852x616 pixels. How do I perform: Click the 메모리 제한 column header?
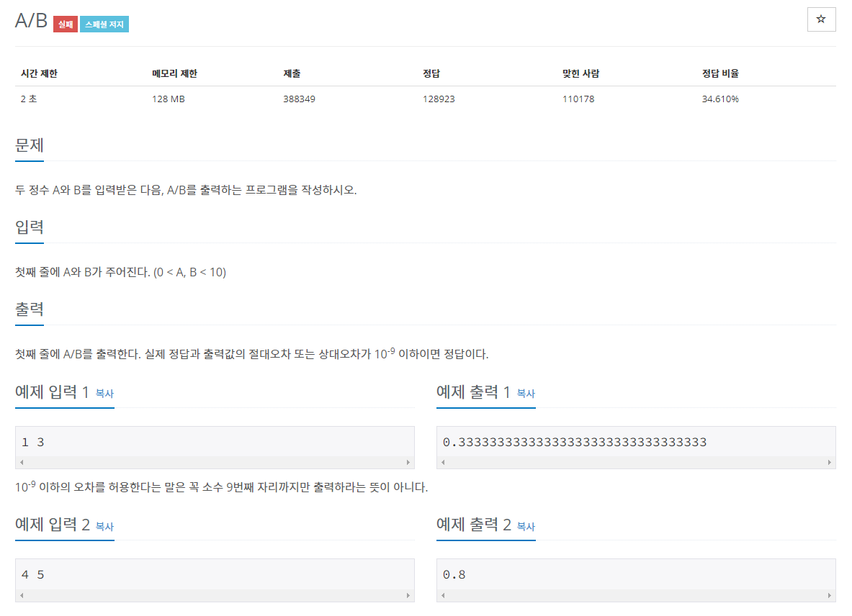click(174, 73)
